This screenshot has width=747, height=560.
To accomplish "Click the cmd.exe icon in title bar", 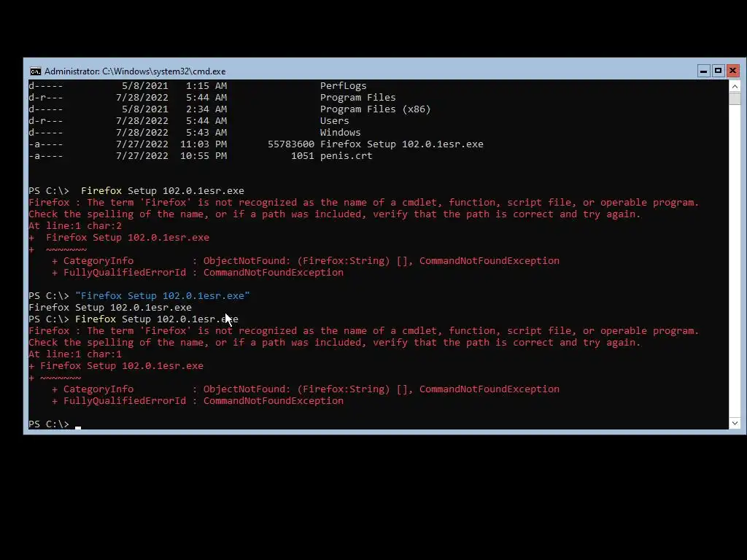I will [35, 71].
